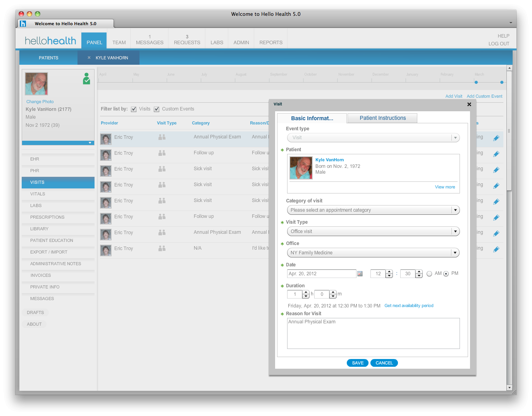Switch to the Patient Instructions tab
532x416 pixels.
(382, 118)
